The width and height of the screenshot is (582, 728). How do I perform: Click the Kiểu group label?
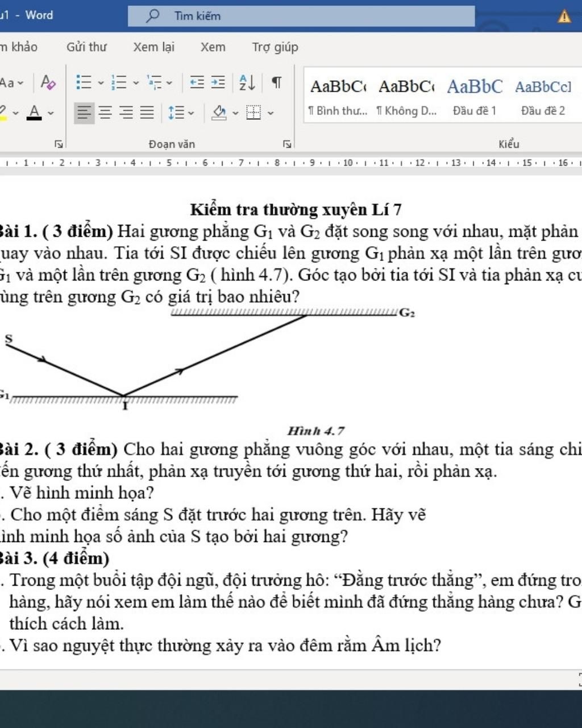(x=509, y=144)
